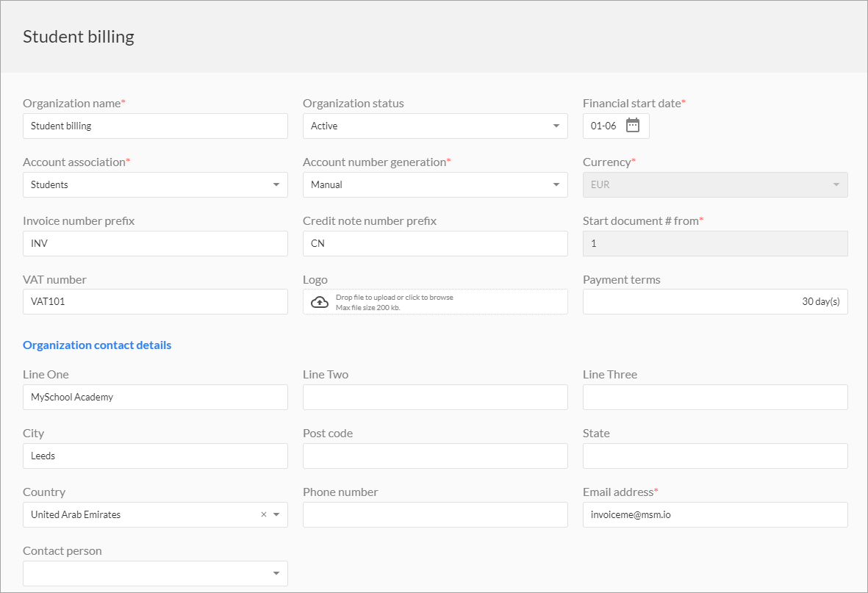Screen dimensions: 868x593
Task: Click the empty Post code field
Action: click(435, 456)
